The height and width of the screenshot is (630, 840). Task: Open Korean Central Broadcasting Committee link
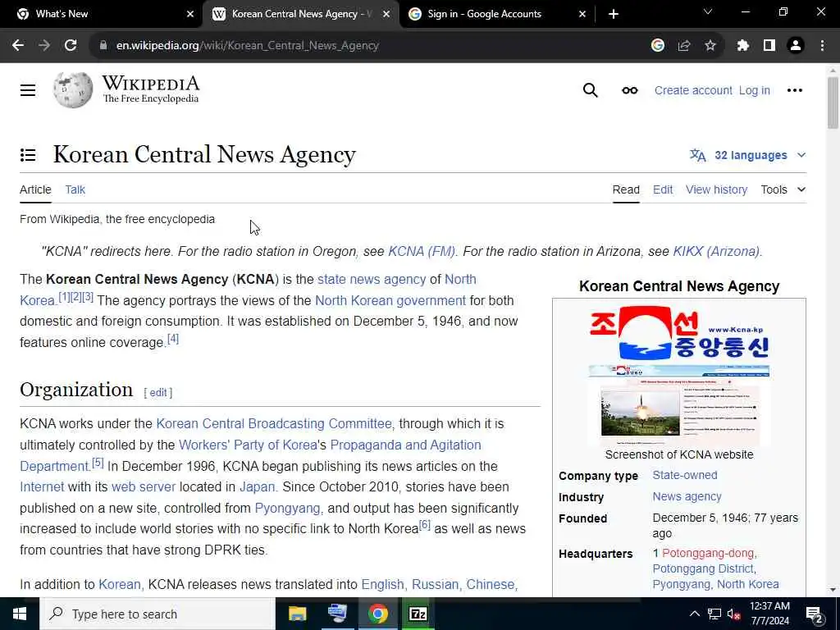click(x=274, y=424)
